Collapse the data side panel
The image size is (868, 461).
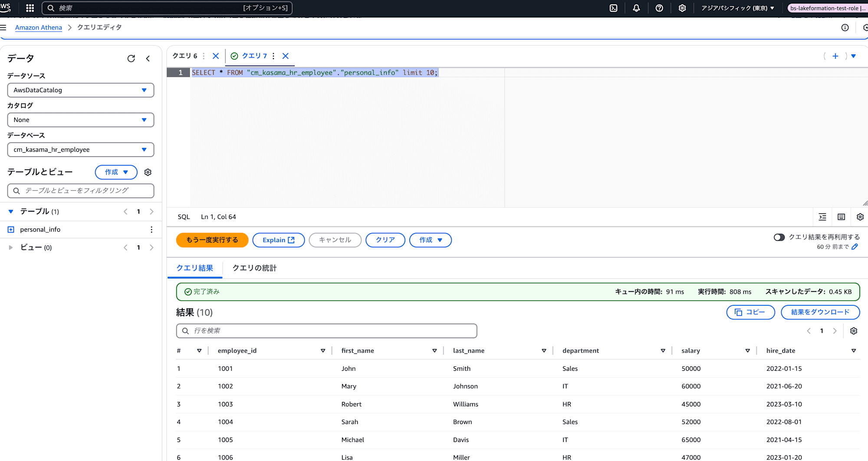[148, 58]
